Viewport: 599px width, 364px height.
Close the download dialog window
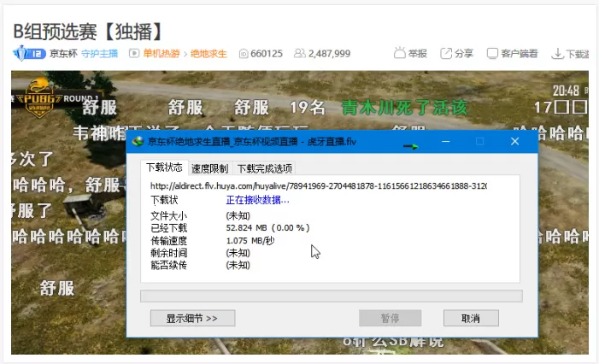pos(514,142)
